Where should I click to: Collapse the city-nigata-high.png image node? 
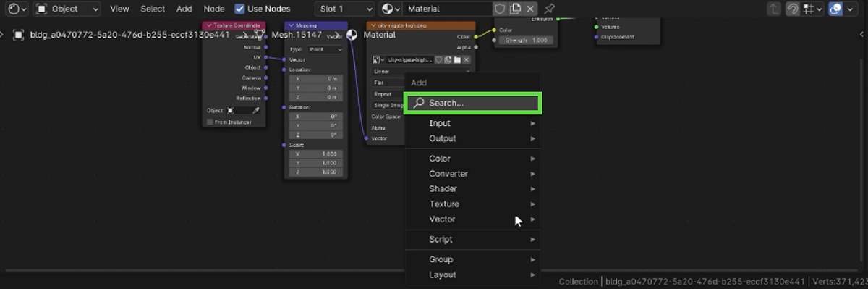[373, 25]
